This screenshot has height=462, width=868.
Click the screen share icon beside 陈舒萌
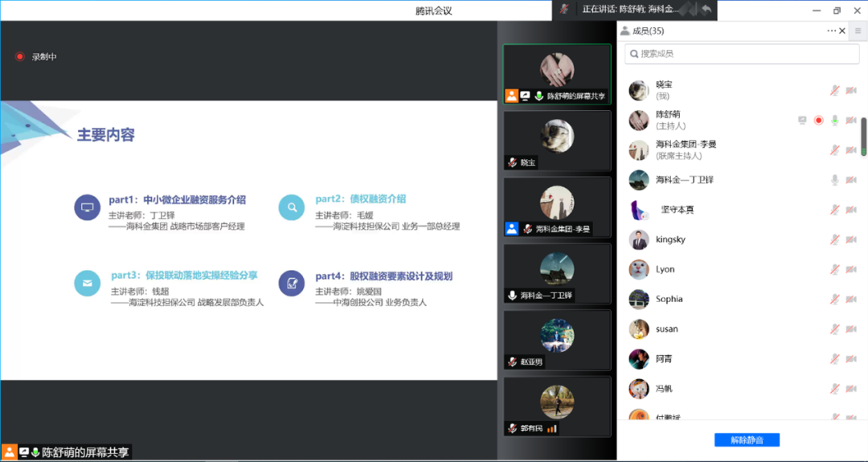(x=802, y=121)
